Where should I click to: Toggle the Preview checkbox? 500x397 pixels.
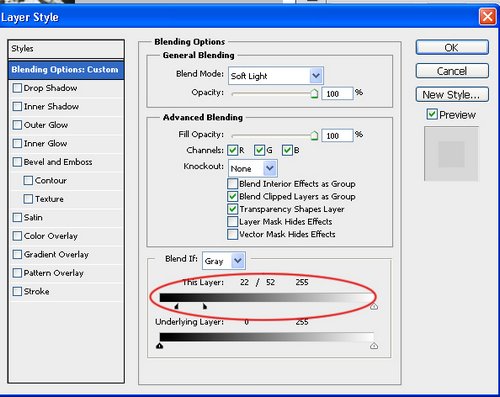[x=432, y=114]
